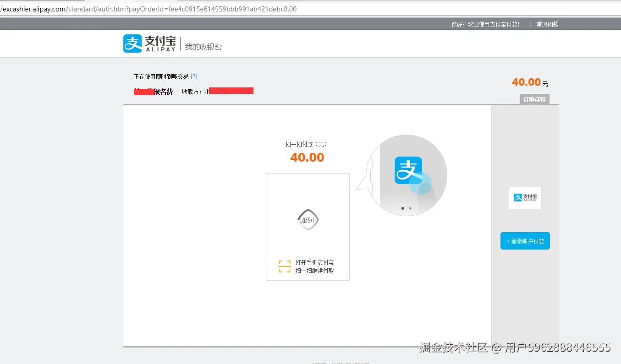The width and height of the screenshot is (621, 364).
Task: Click 正在使用即时到账交易 text
Action: 161,76
